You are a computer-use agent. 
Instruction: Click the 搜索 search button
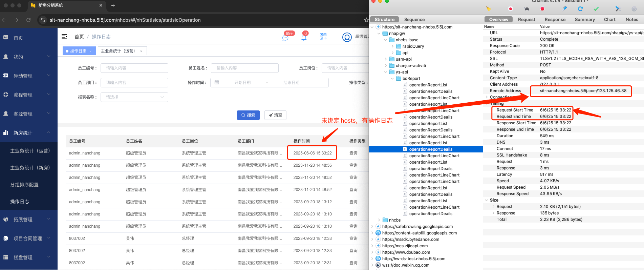[x=248, y=115]
